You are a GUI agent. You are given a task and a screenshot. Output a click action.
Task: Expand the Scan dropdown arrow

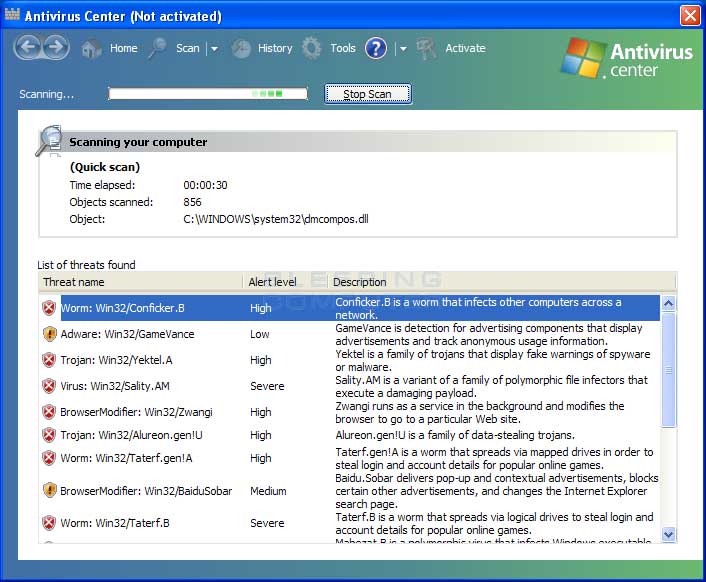click(214, 49)
